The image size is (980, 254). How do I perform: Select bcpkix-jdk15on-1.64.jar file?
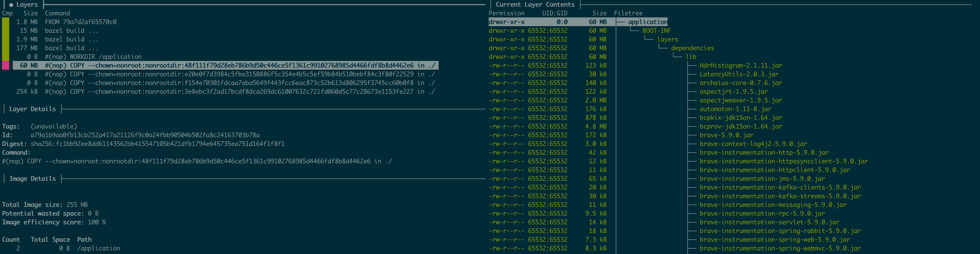click(741, 118)
